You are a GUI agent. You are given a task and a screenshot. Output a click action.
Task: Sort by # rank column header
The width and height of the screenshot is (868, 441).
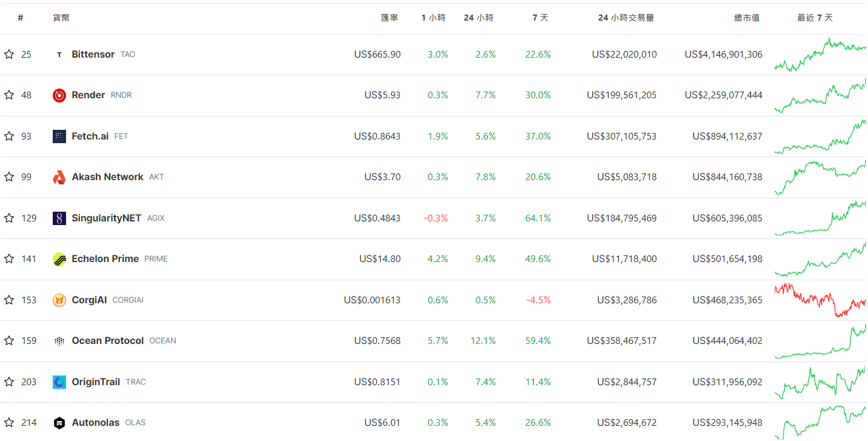pos(21,18)
